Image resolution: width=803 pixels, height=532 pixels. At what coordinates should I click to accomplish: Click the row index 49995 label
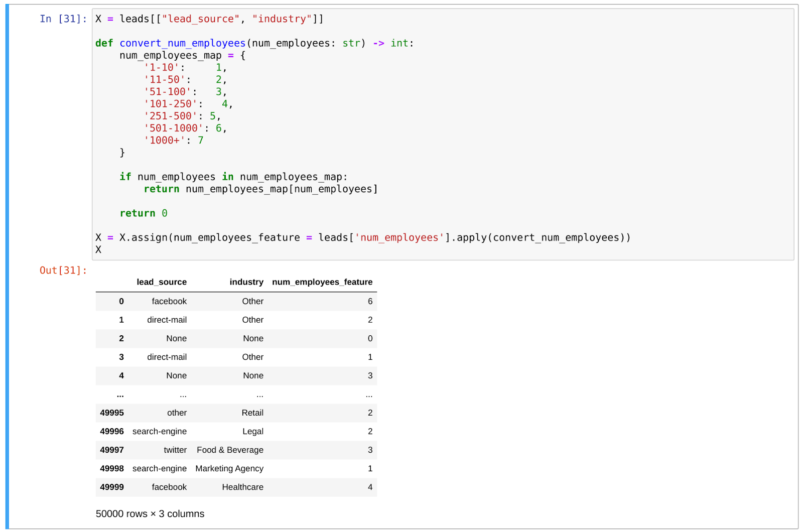(x=112, y=413)
